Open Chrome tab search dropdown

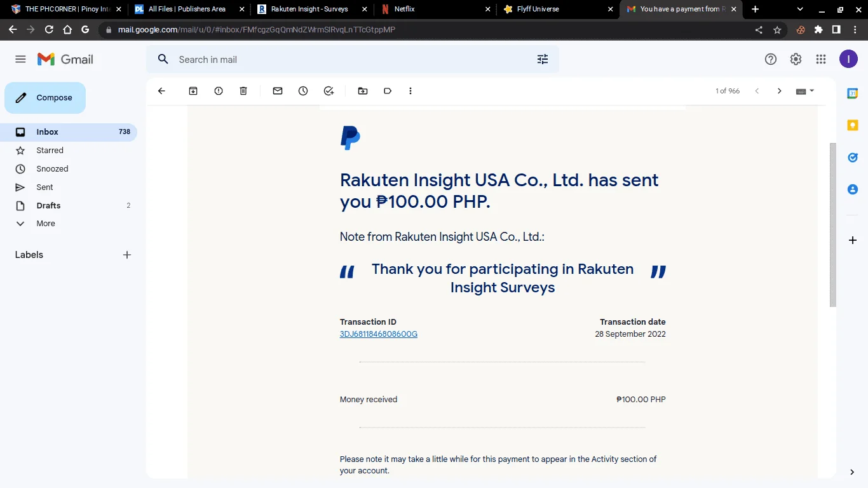(x=800, y=10)
